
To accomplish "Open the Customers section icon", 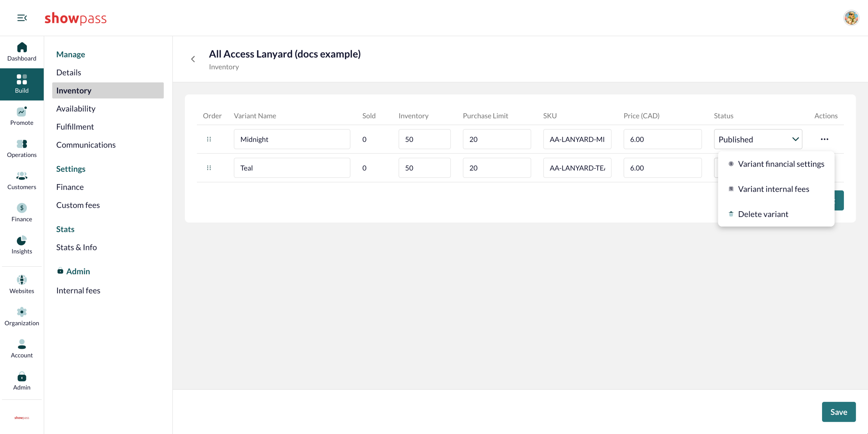I will coord(22,176).
